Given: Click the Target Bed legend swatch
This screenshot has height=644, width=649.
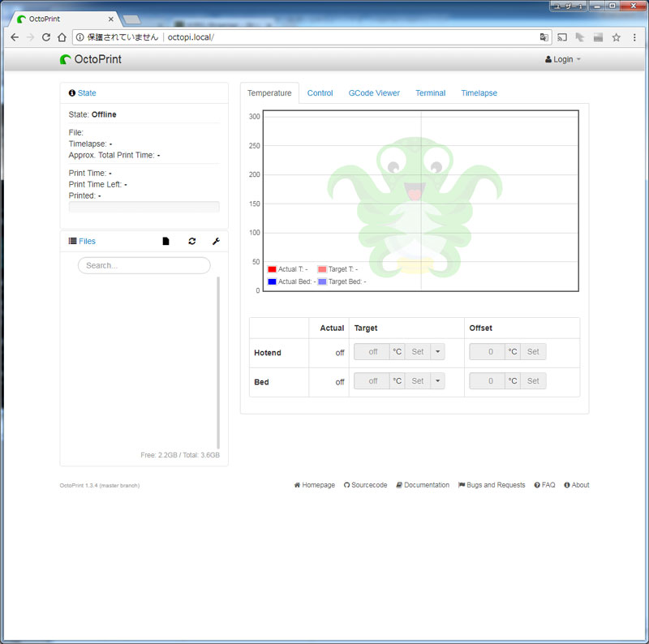Looking at the screenshot, I should coord(322,282).
